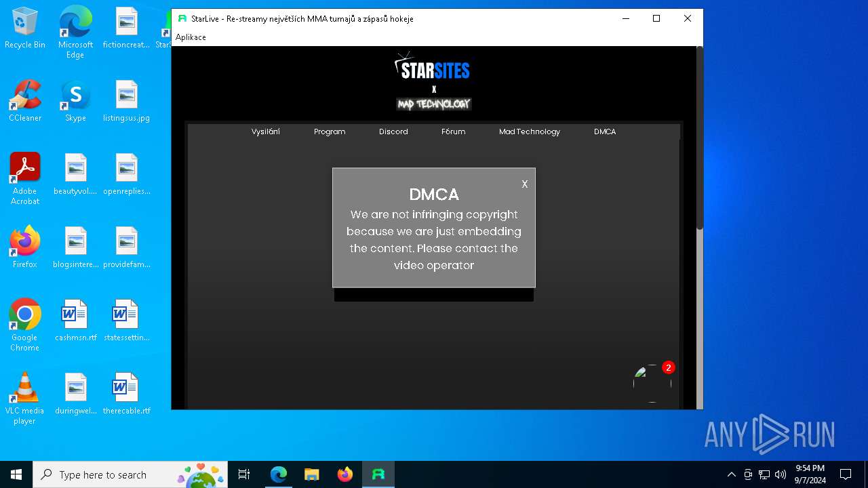
Task: Open the Mad Technology nav link
Action: point(530,131)
